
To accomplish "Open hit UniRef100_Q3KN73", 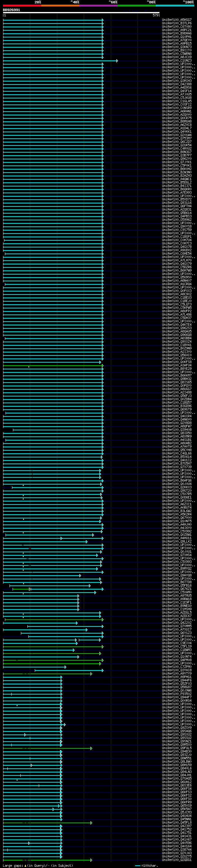I will click(177, 47).
